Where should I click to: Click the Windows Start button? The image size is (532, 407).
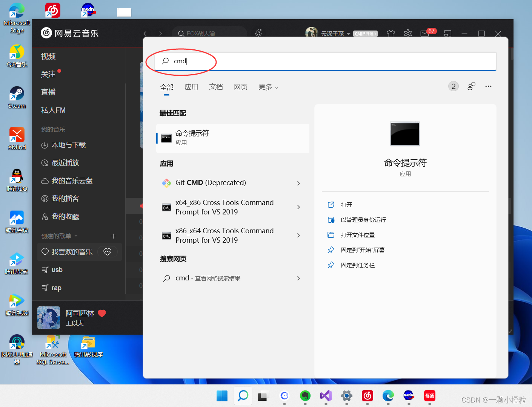pos(222,396)
